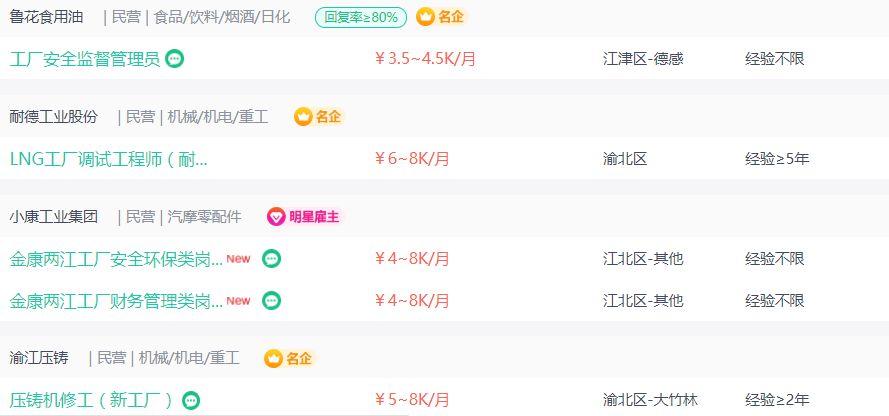Click chat icon beside 工厂安全监督管理员
Viewport: 889px width, 416px height.
coord(175,58)
